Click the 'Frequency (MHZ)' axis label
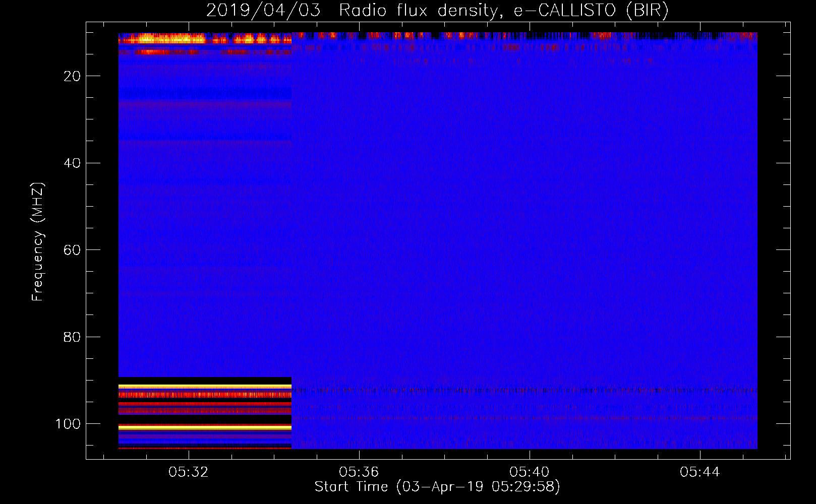 coord(38,242)
